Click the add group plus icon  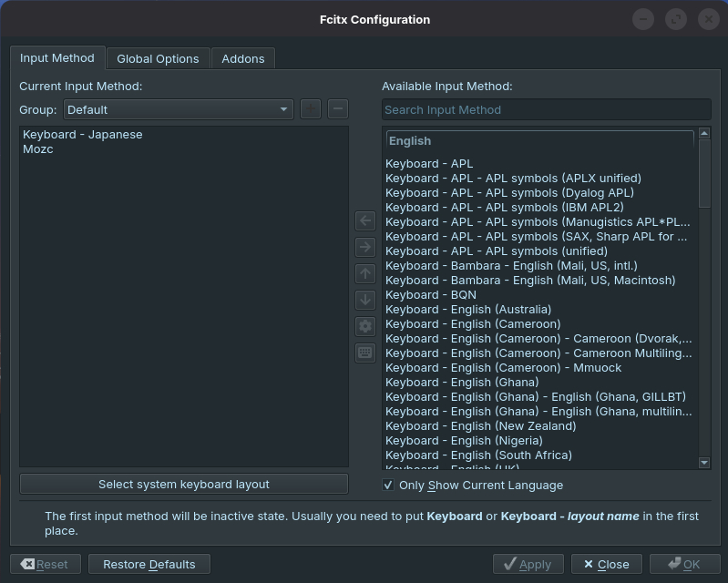click(311, 109)
